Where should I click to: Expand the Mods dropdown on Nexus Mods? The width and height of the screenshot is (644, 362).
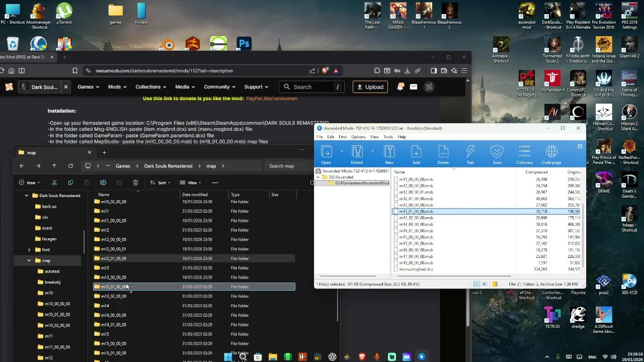point(118,87)
